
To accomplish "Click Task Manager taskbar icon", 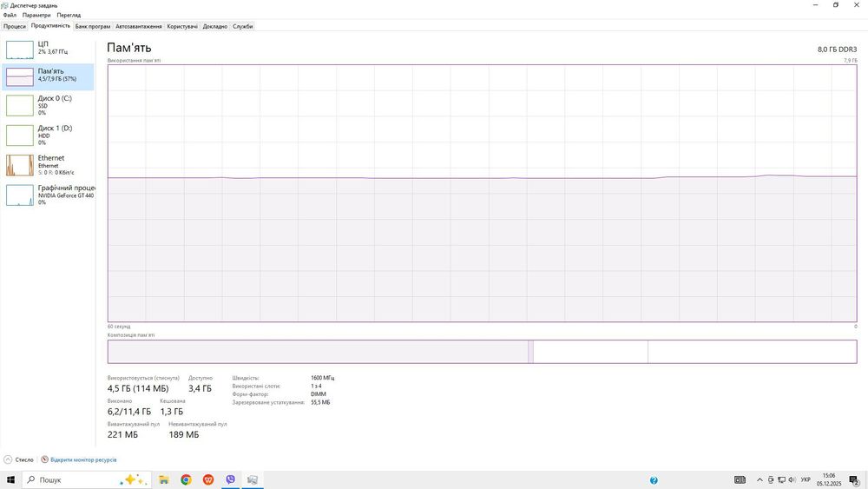I will [253, 480].
